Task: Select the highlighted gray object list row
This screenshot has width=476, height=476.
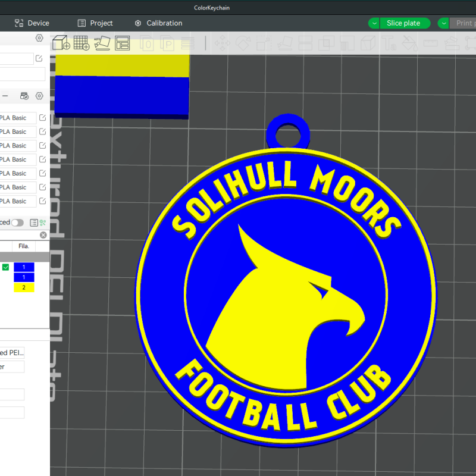Action: coord(24,256)
